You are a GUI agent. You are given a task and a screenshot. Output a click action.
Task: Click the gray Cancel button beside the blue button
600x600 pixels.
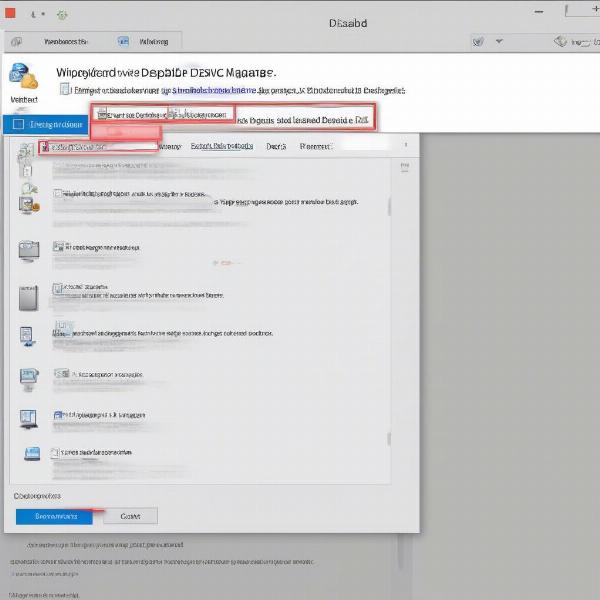tap(130, 516)
